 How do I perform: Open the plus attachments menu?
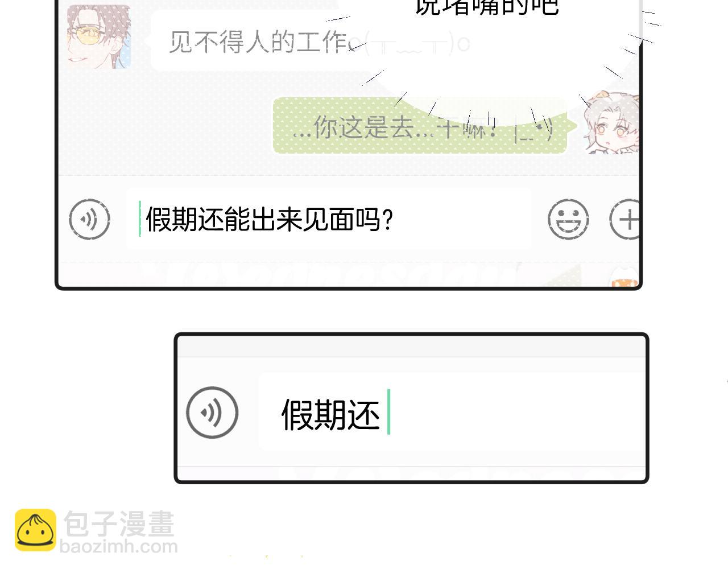[624, 219]
